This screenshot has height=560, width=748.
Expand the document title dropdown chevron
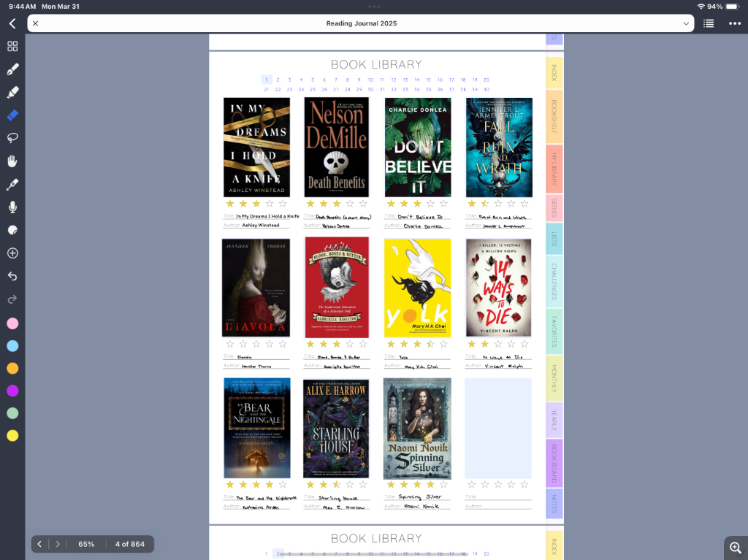pos(686,23)
